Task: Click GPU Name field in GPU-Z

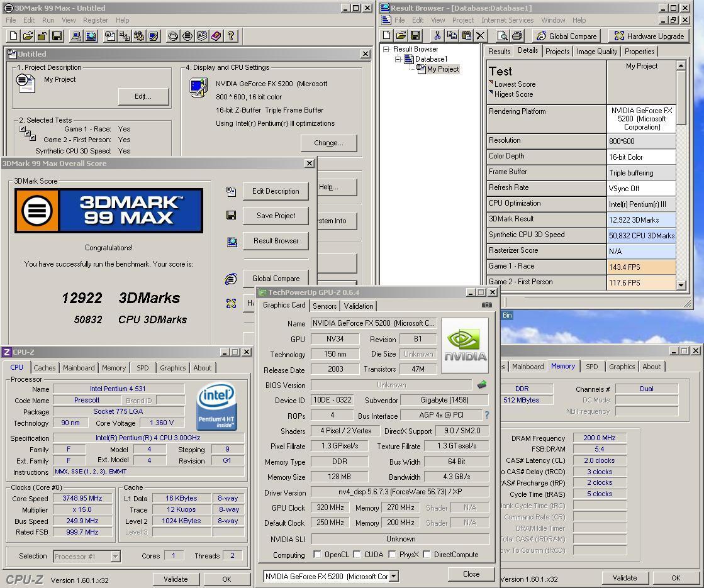Action: [x=374, y=323]
